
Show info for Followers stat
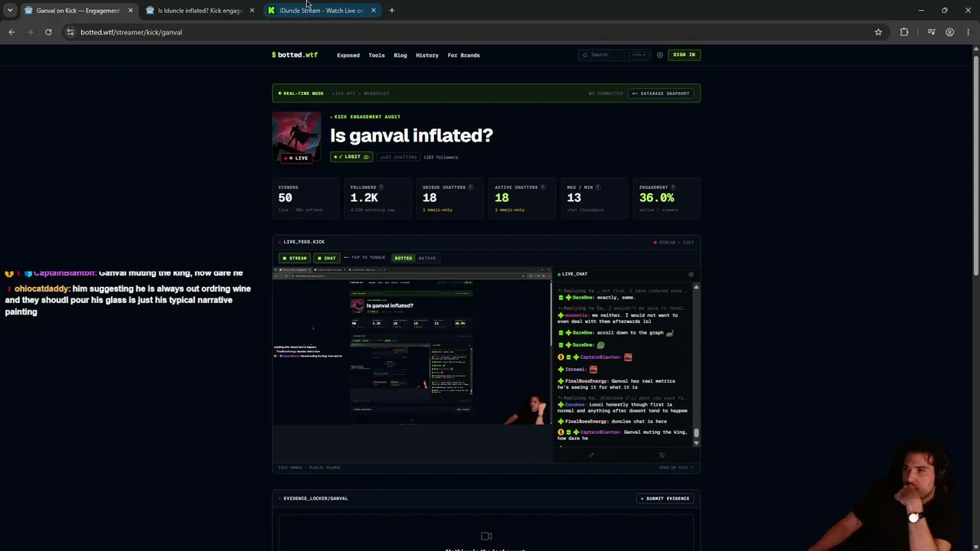[x=381, y=187]
